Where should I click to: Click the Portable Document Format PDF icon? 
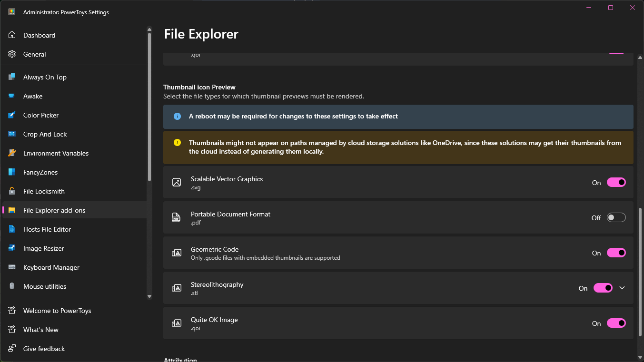(x=177, y=218)
